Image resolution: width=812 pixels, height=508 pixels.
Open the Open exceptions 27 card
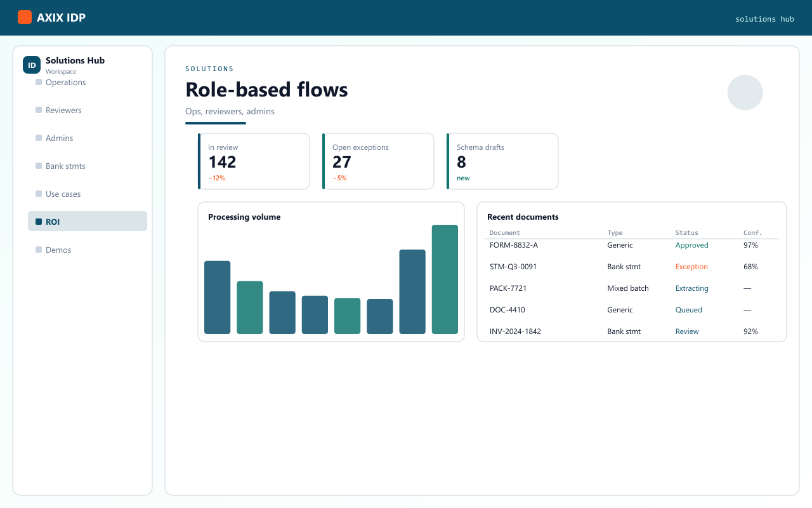[x=378, y=161]
